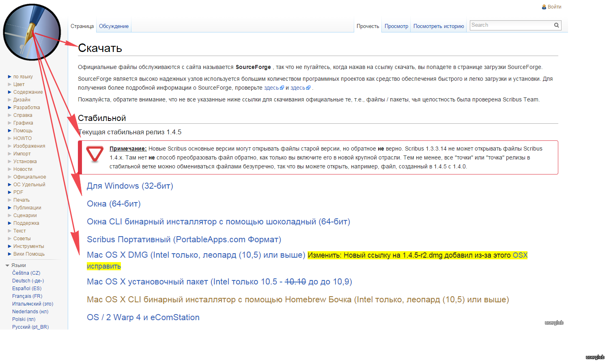The height and width of the screenshot is (364, 609).
Task: Open 'Mac OS X установочный пакет' link
Action: coord(219,282)
